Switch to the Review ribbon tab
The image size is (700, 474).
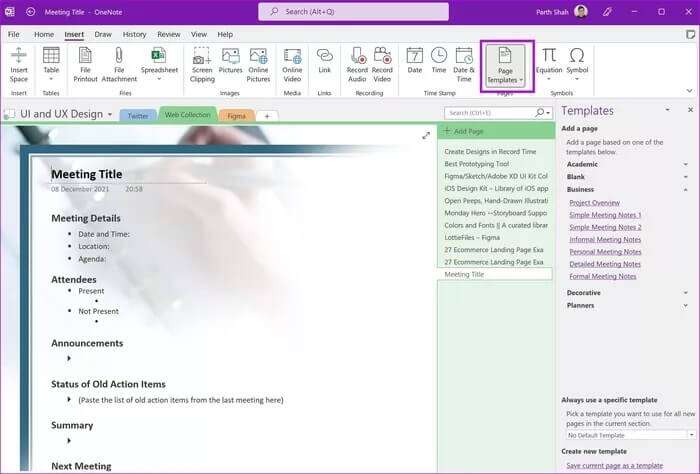(x=169, y=34)
